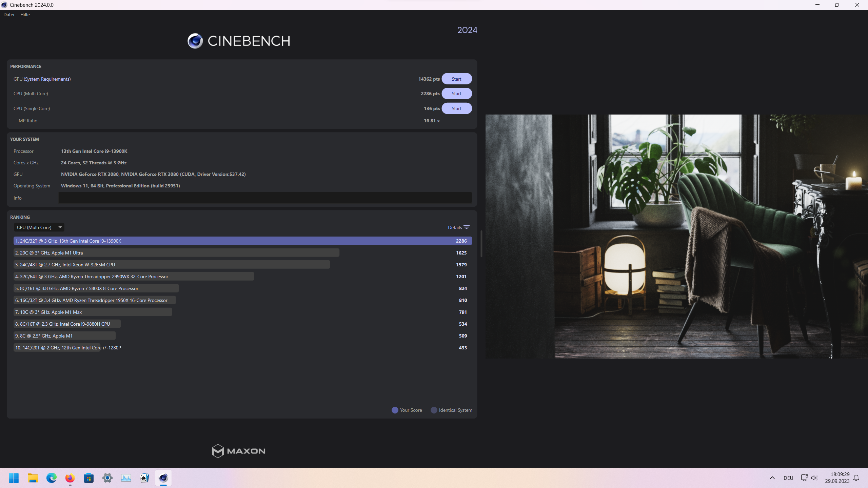Screen dimensions: 868x488
Task: Open Microsoft Store from the taskbar
Action: 89,478
